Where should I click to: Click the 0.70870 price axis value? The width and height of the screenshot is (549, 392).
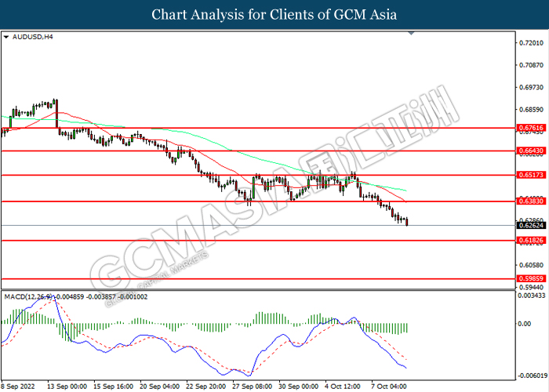pos(531,65)
